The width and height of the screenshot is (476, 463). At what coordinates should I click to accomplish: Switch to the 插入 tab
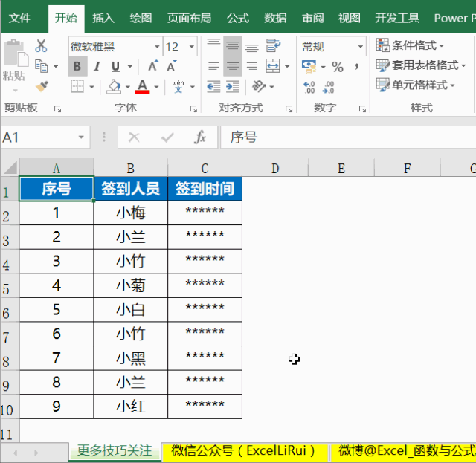(103, 18)
